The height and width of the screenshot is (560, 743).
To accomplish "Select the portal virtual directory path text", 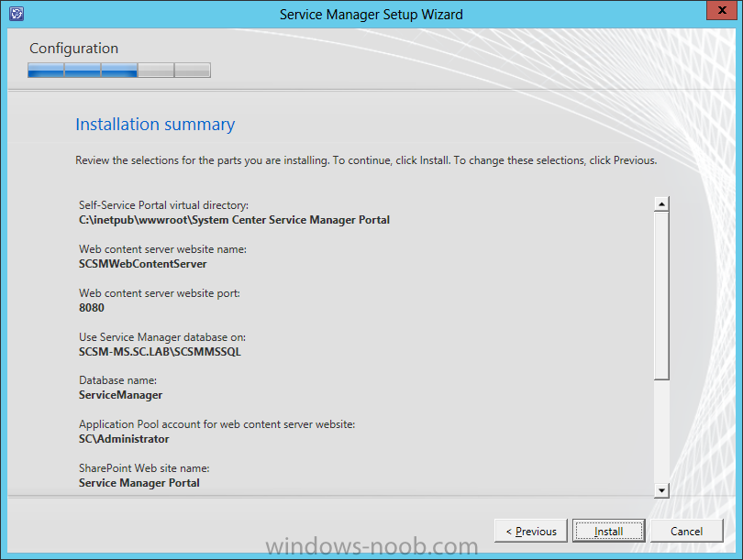I will pyautogui.click(x=234, y=220).
